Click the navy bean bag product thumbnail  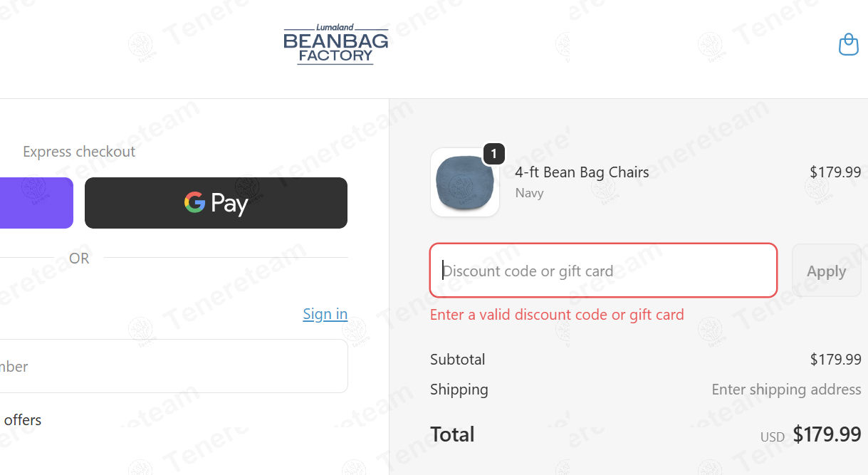465,182
